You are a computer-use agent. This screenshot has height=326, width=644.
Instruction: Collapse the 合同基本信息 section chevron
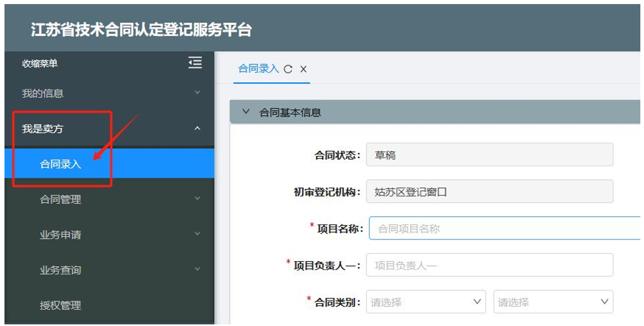[x=246, y=112]
